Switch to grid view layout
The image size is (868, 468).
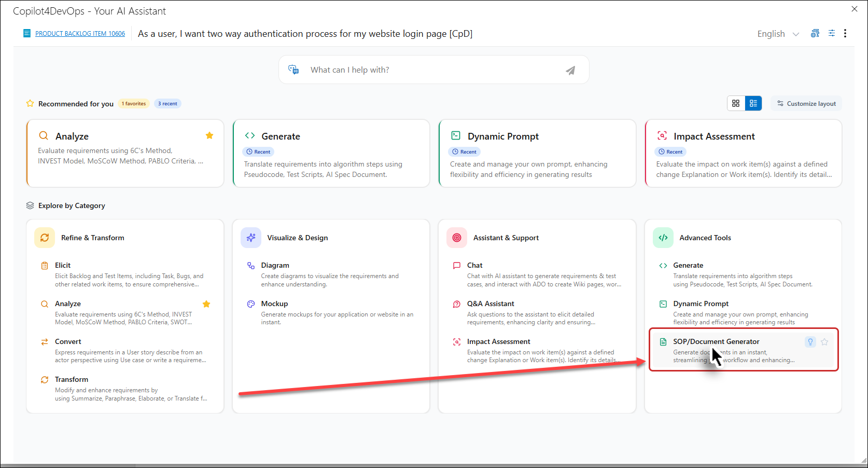pyautogui.click(x=736, y=103)
